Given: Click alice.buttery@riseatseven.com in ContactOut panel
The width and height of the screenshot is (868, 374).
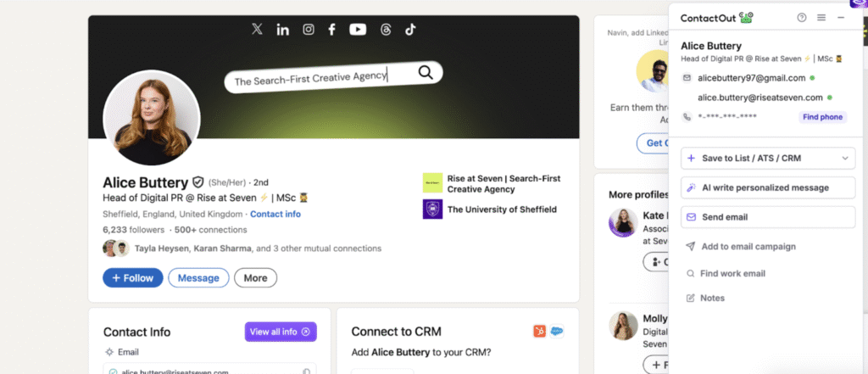Looking at the screenshot, I should (760, 98).
